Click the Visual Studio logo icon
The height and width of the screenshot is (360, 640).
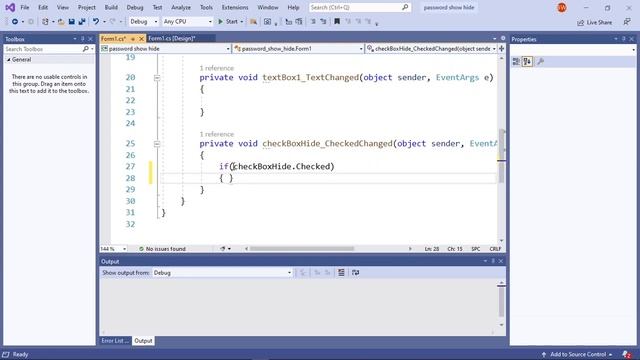[10, 7]
